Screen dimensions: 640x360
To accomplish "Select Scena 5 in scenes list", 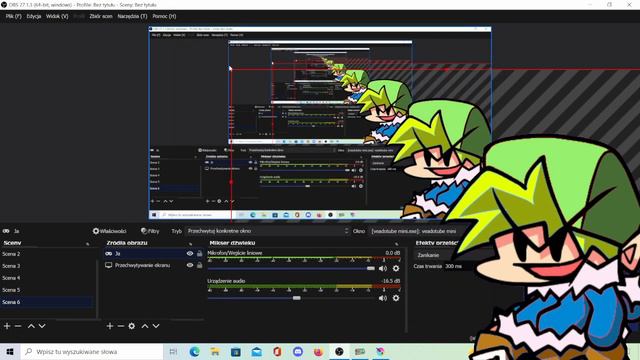I will click(48, 290).
